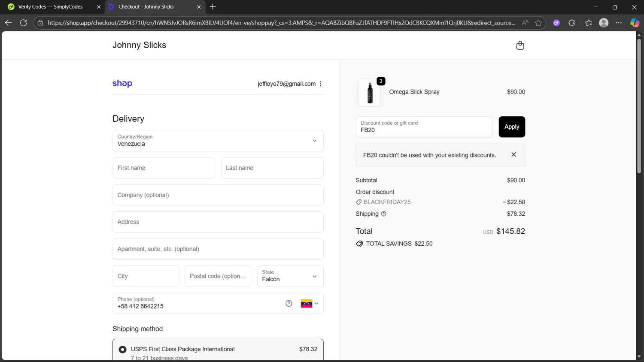The width and height of the screenshot is (644, 362).
Task: Refresh the checkout page
Action: [x=24, y=23]
